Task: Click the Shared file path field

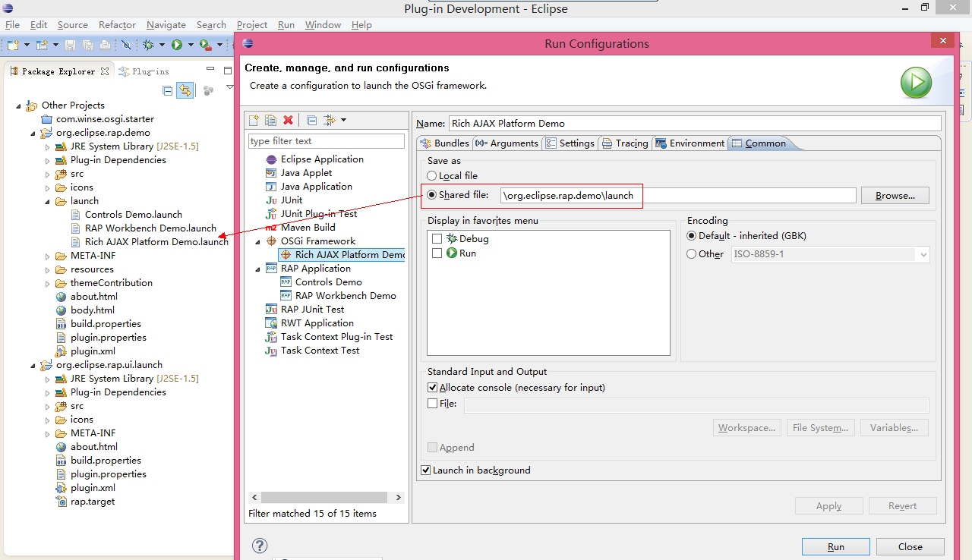Action: pyautogui.click(x=678, y=196)
